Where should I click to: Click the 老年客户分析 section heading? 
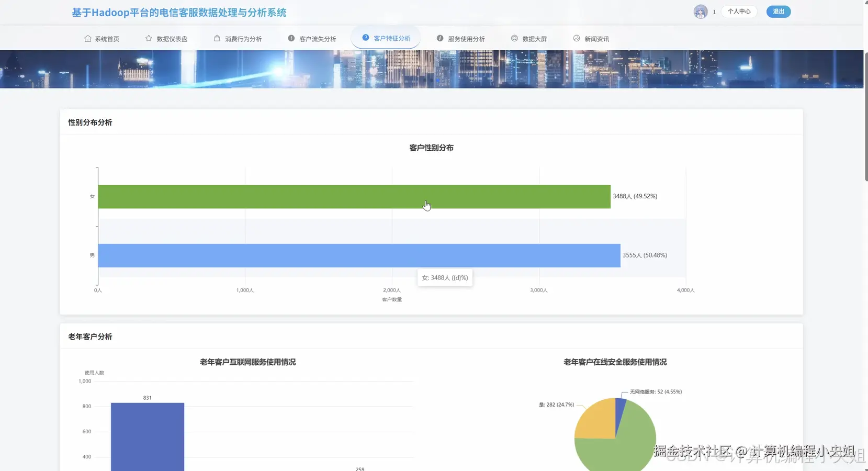click(x=90, y=337)
